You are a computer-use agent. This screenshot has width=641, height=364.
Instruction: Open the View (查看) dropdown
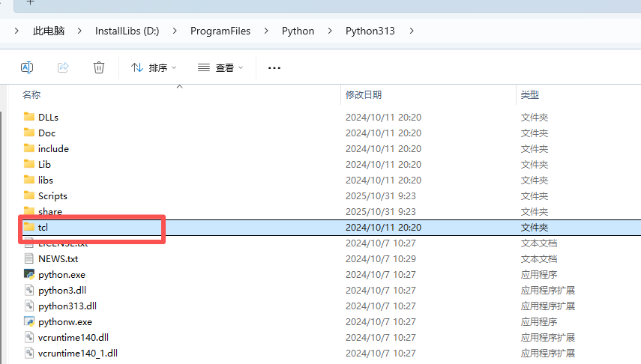220,68
